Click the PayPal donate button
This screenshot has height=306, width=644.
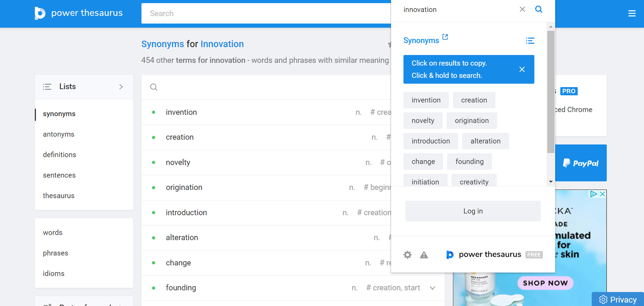pyautogui.click(x=581, y=163)
